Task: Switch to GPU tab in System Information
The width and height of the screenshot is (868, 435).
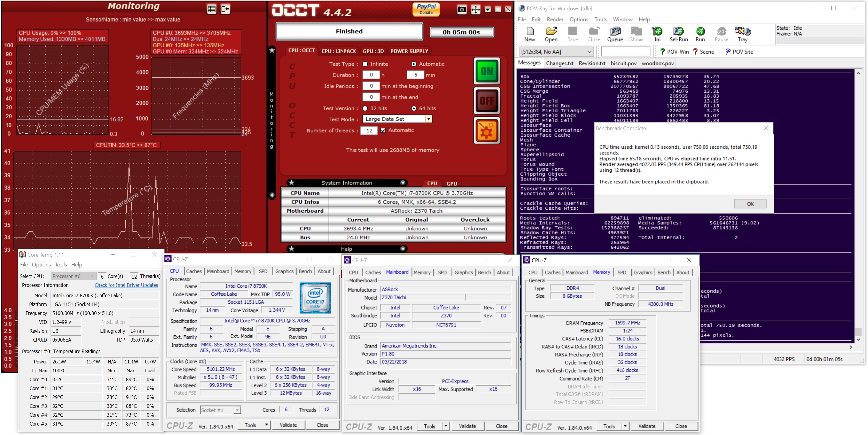Action: (452, 184)
